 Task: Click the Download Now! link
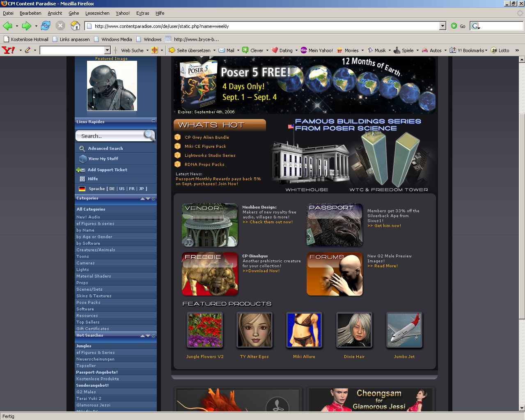[x=261, y=271]
